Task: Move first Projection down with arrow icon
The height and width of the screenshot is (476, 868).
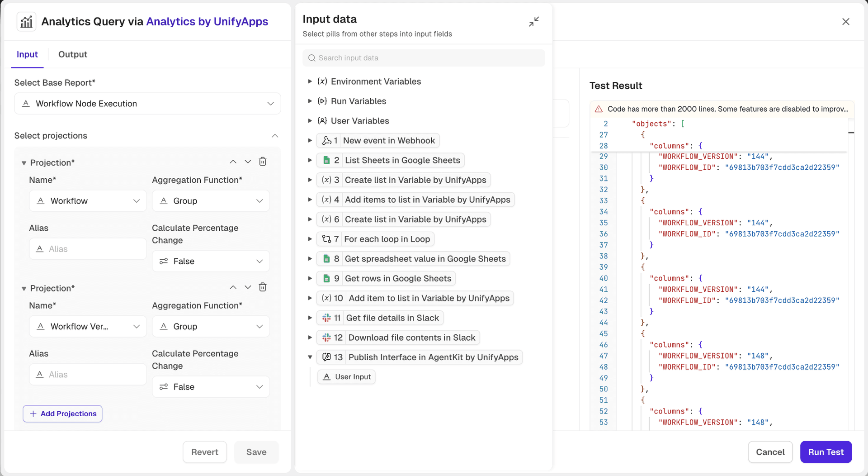Action: point(248,162)
